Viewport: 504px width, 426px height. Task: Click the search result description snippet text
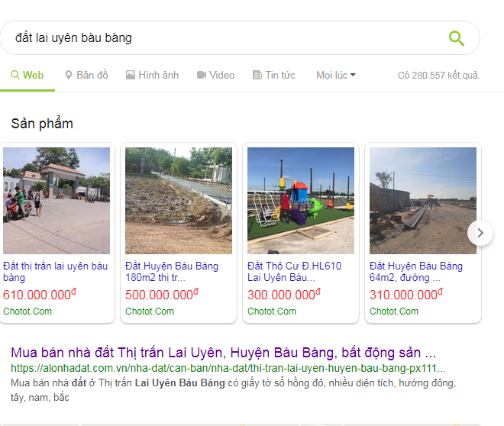(x=234, y=390)
